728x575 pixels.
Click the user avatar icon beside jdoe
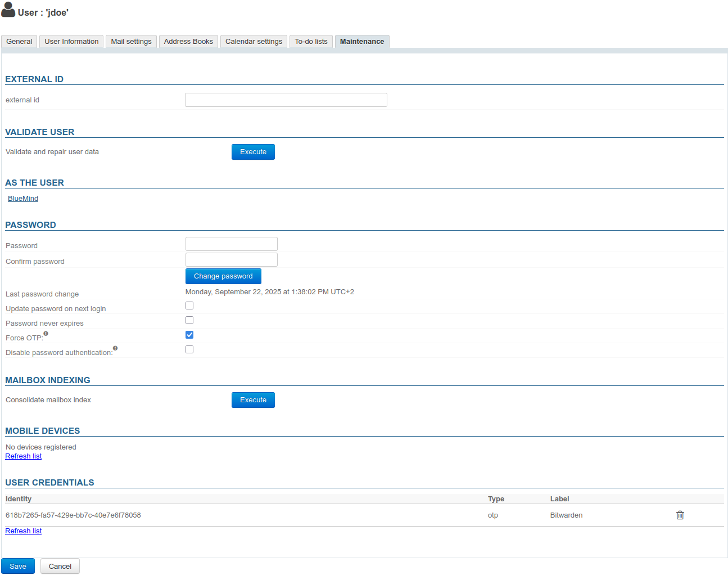tap(8, 10)
